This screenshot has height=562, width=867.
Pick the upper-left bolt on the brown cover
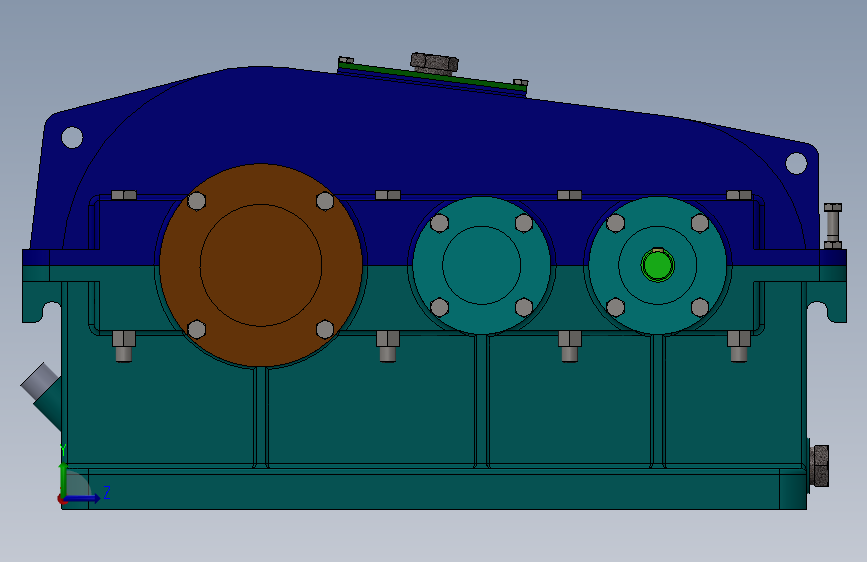[197, 201]
